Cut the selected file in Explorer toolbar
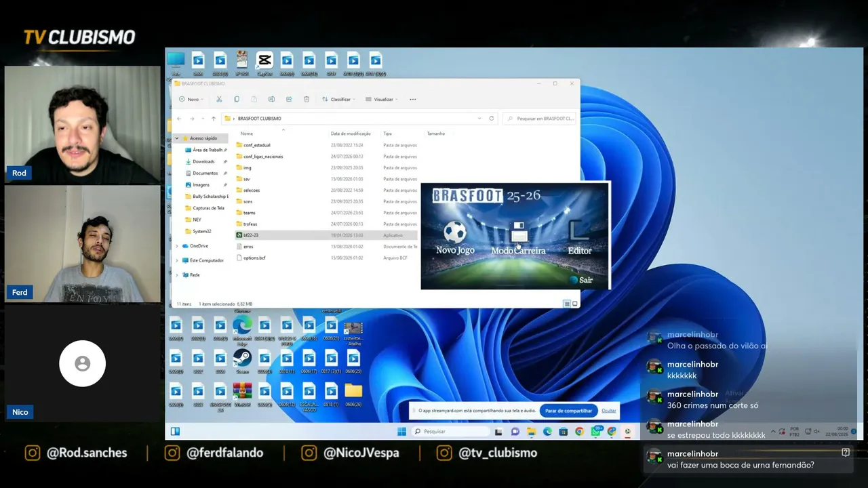 click(x=219, y=99)
